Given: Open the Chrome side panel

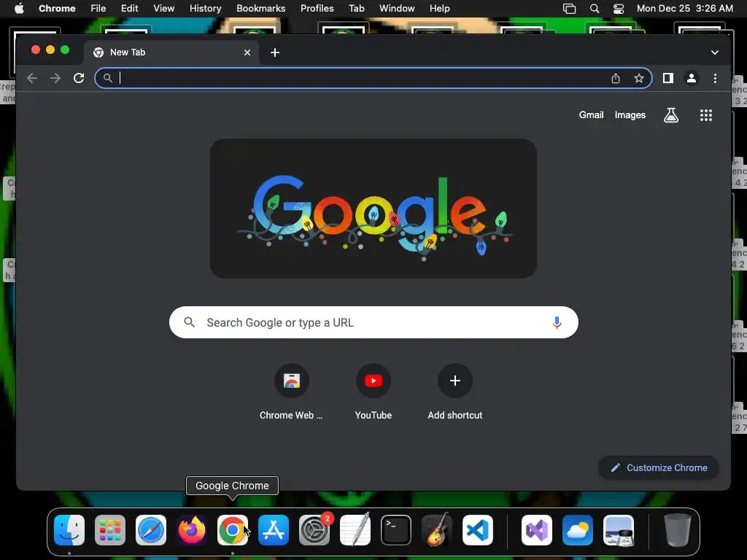Looking at the screenshot, I should 668,78.
